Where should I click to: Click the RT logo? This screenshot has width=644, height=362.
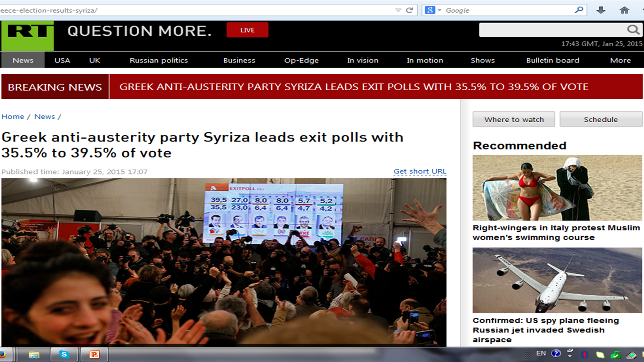click(27, 36)
